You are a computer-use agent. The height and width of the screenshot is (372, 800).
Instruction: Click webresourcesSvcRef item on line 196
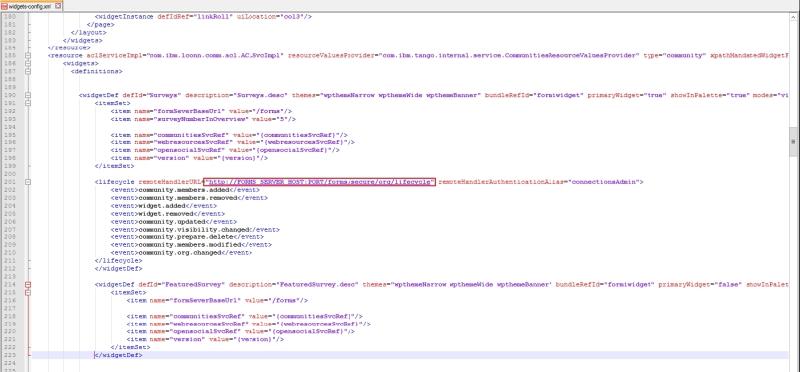tap(233, 142)
